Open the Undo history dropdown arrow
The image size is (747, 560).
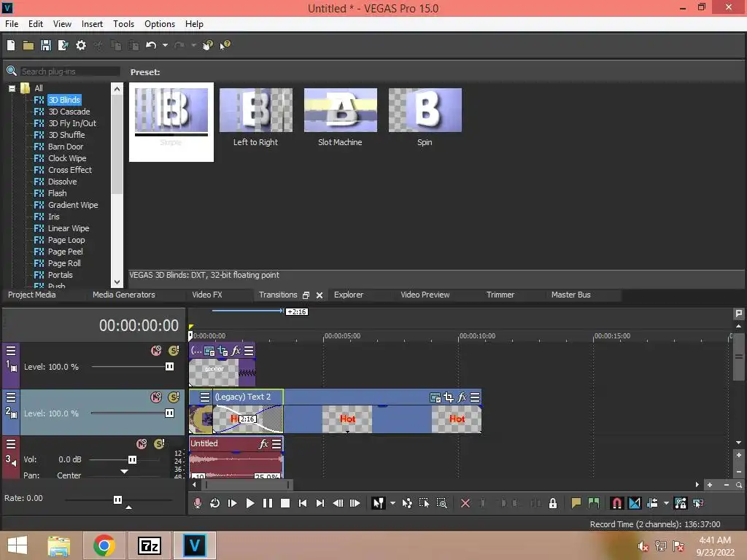(165, 45)
